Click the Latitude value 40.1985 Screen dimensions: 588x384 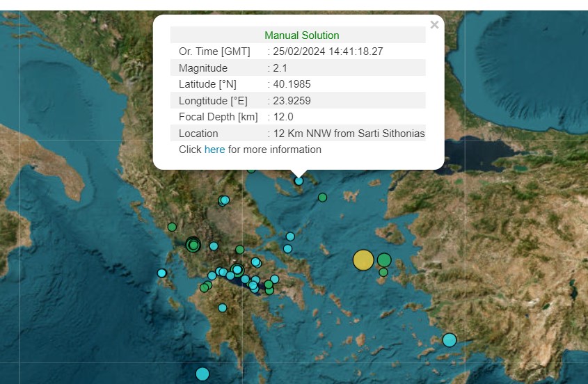pos(292,84)
